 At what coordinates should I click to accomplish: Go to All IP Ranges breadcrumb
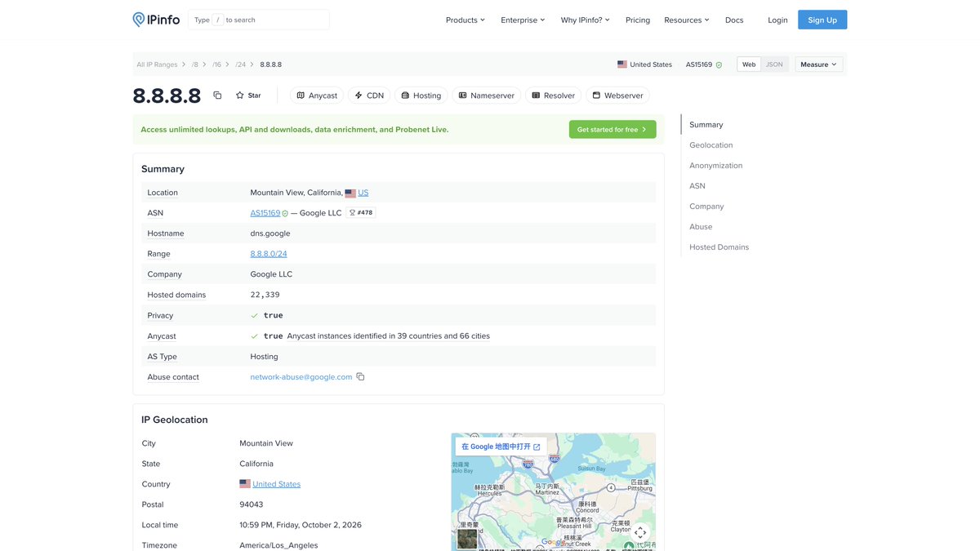157,64
